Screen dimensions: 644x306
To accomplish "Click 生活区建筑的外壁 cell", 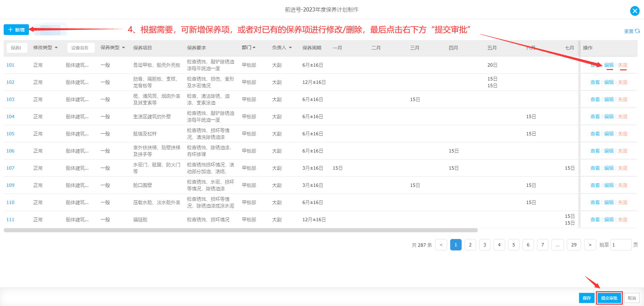I will point(152,116).
